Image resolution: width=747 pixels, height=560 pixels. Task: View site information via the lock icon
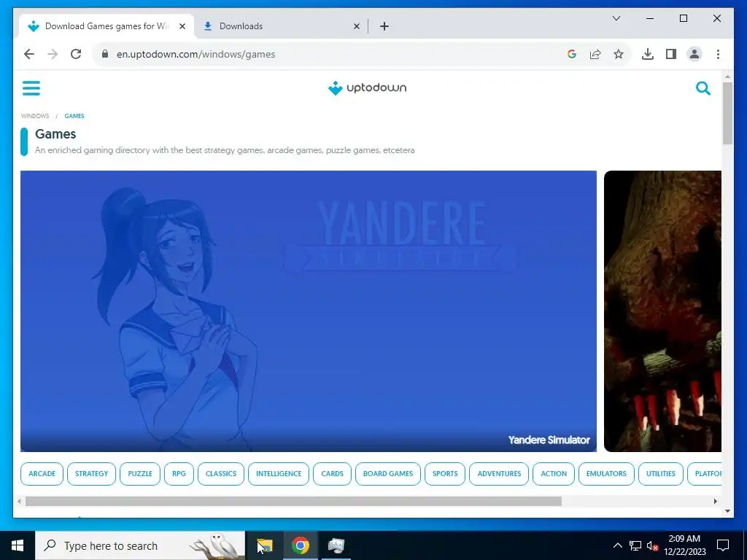coord(105,54)
